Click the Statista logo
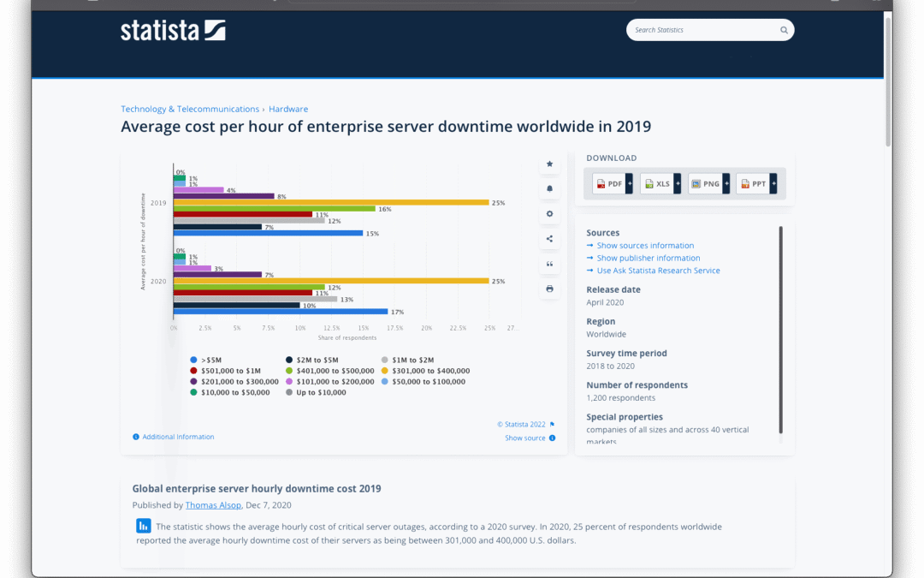This screenshot has width=924, height=578. click(x=173, y=31)
